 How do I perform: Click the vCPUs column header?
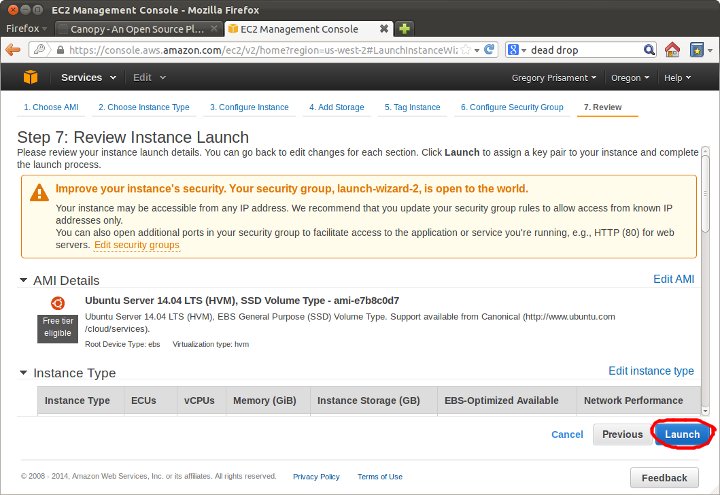click(202, 400)
